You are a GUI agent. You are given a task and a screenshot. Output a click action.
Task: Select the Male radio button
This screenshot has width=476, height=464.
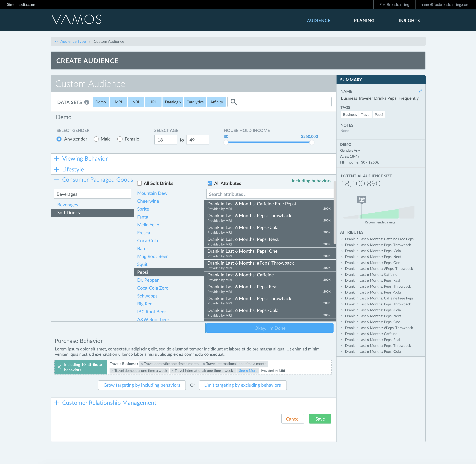(x=96, y=139)
